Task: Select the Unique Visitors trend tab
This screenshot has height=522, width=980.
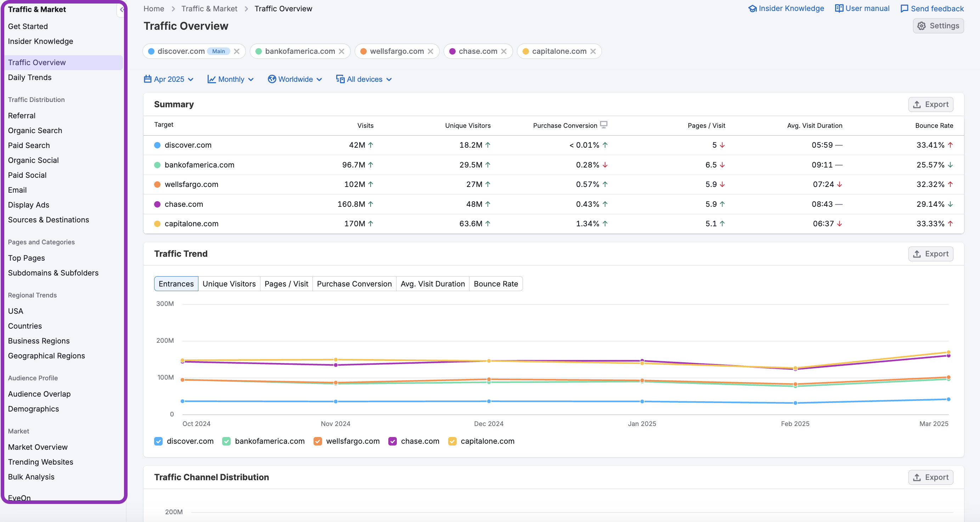Action: pos(229,284)
